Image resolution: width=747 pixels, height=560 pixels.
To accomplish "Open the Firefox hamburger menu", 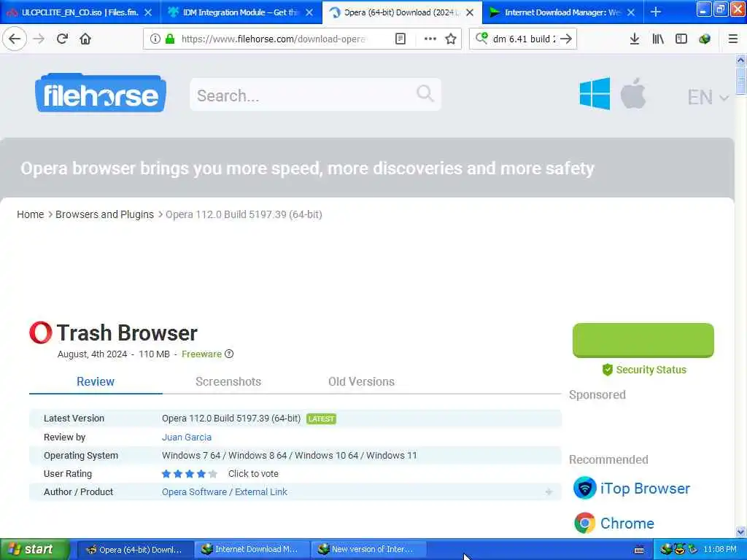I will coord(732,39).
